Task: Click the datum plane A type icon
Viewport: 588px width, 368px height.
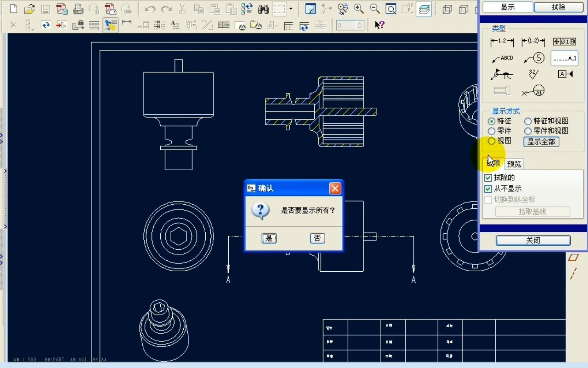Action: point(565,74)
